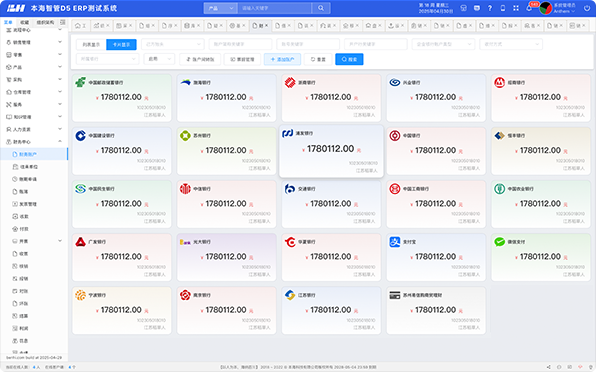Screen dimensions: 596x372
Task: Click the China Construction Bank logo
Action: [81, 135]
